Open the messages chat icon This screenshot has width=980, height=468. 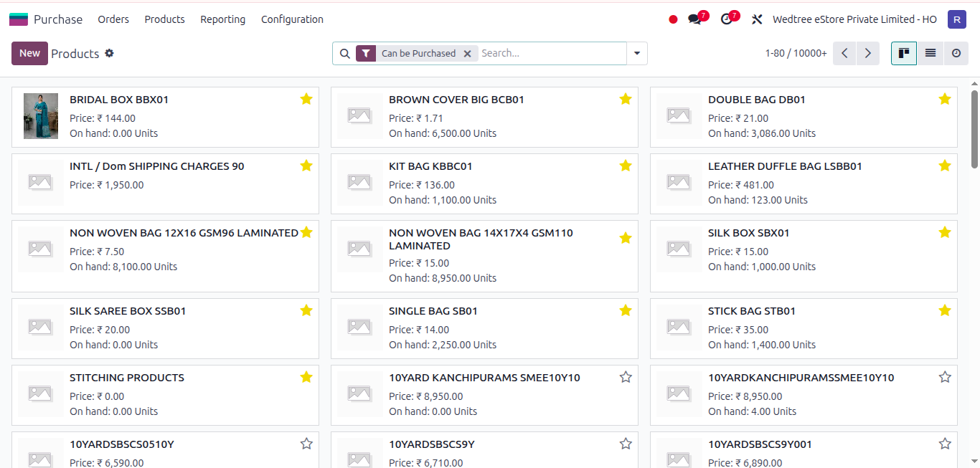694,19
